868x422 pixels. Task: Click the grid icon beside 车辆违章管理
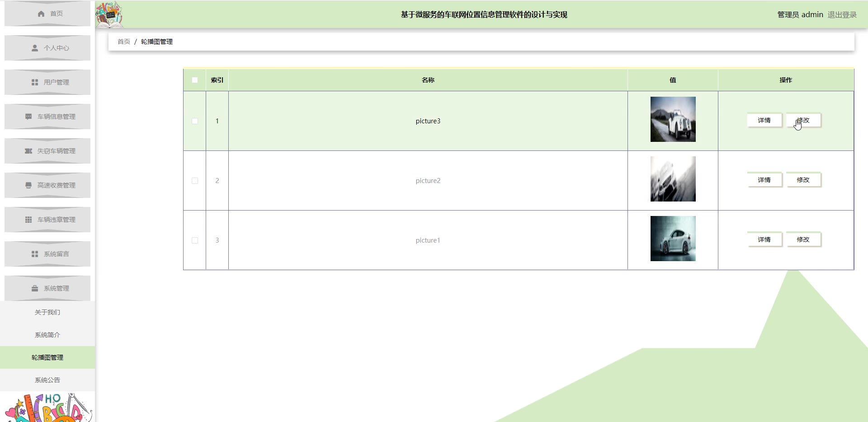28,220
